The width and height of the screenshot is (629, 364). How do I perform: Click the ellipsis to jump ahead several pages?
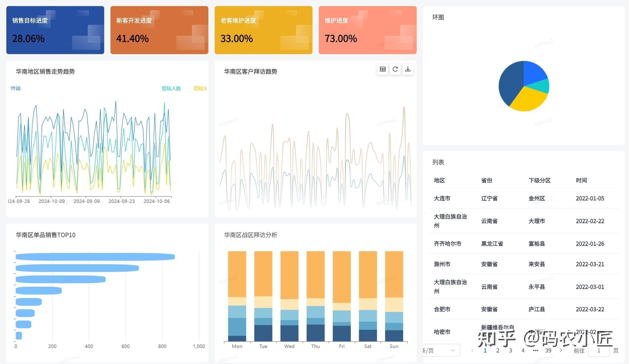536,350
